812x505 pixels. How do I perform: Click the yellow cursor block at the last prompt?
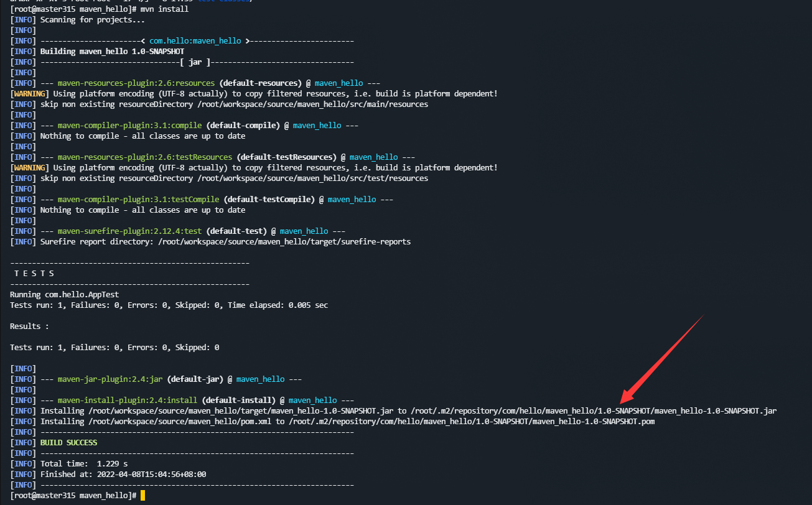tap(142, 496)
